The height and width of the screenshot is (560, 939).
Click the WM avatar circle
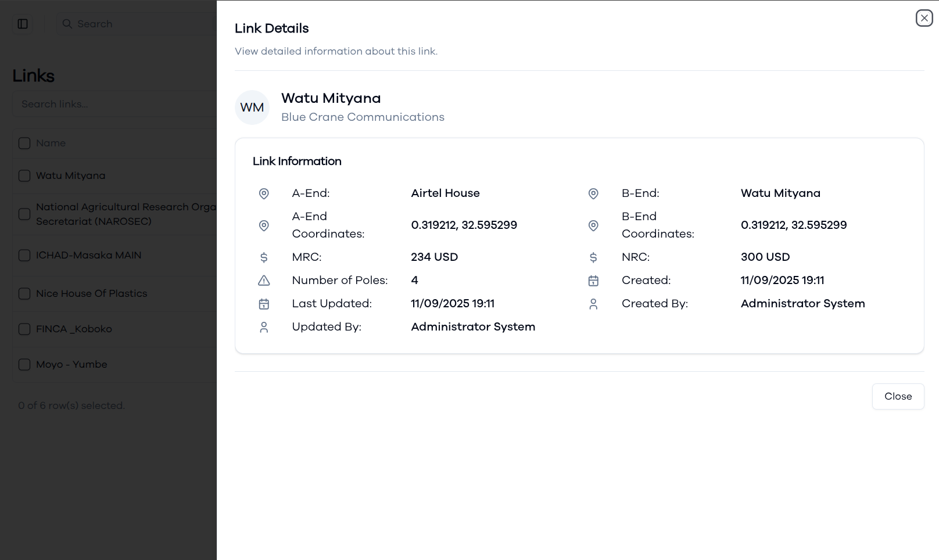pos(252,107)
